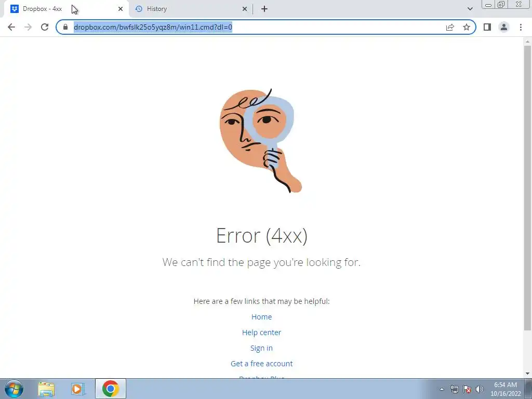Close the Chrome window

[x=519, y=5]
